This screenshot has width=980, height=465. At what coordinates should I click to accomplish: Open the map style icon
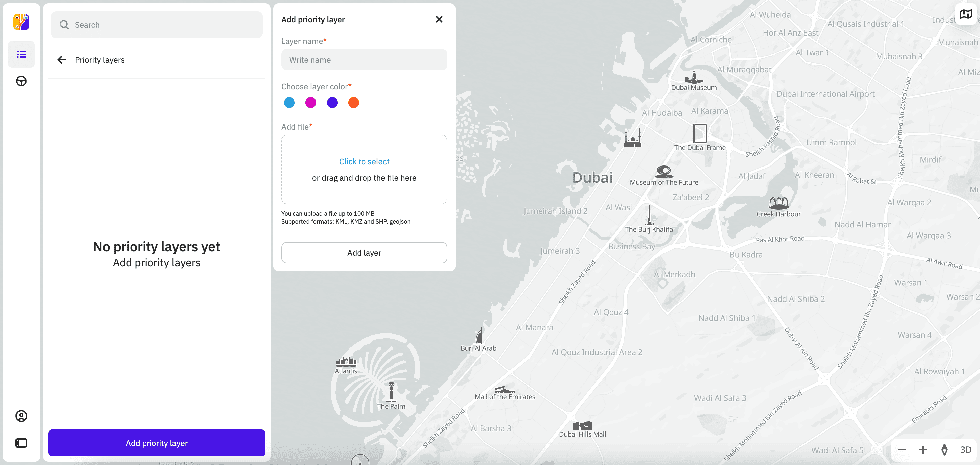point(966,14)
